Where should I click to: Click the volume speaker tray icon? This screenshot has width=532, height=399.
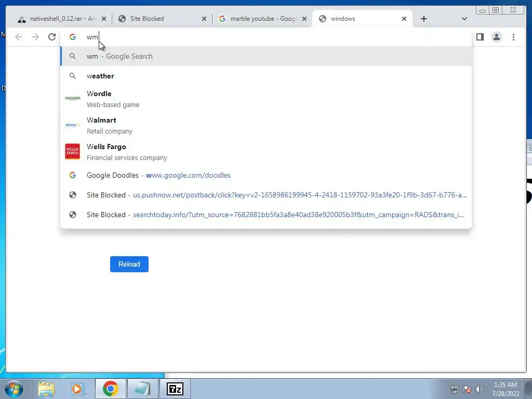480,389
